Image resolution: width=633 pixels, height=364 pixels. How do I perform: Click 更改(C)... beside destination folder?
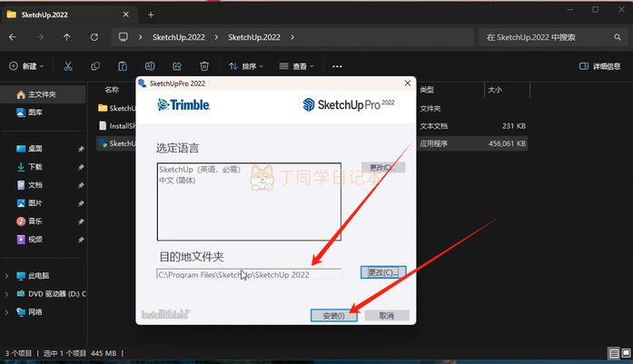click(x=383, y=272)
